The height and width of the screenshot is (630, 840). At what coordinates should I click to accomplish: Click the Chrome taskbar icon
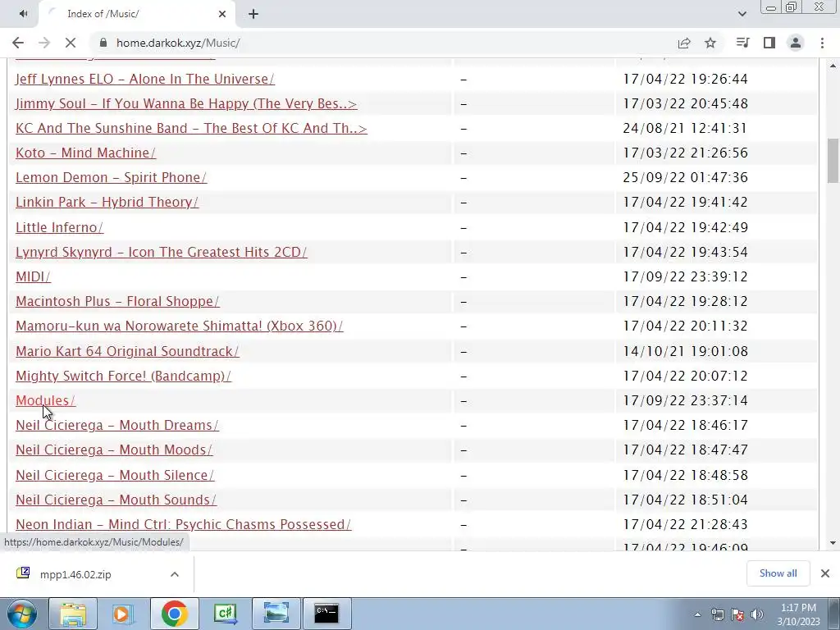click(x=174, y=614)
